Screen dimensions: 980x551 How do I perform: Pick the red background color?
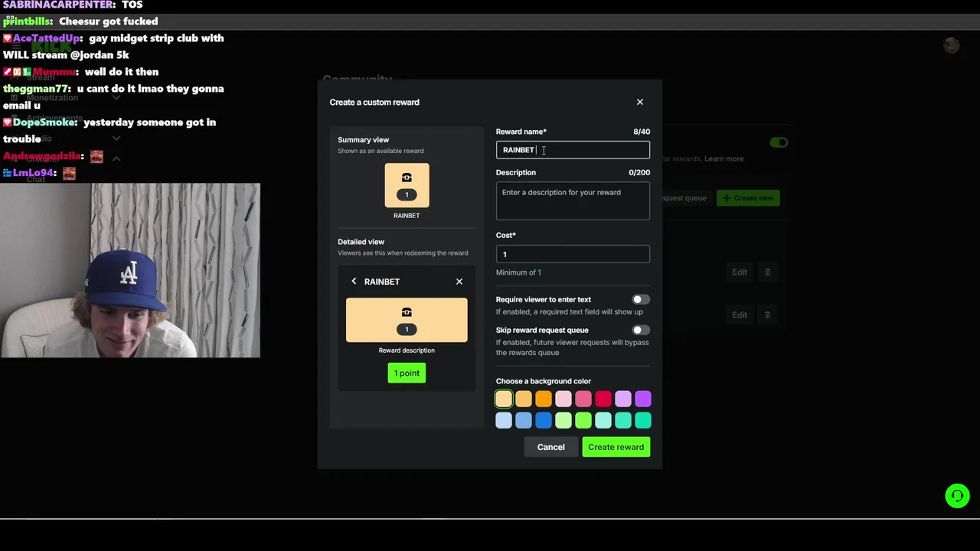coord(603,399)
